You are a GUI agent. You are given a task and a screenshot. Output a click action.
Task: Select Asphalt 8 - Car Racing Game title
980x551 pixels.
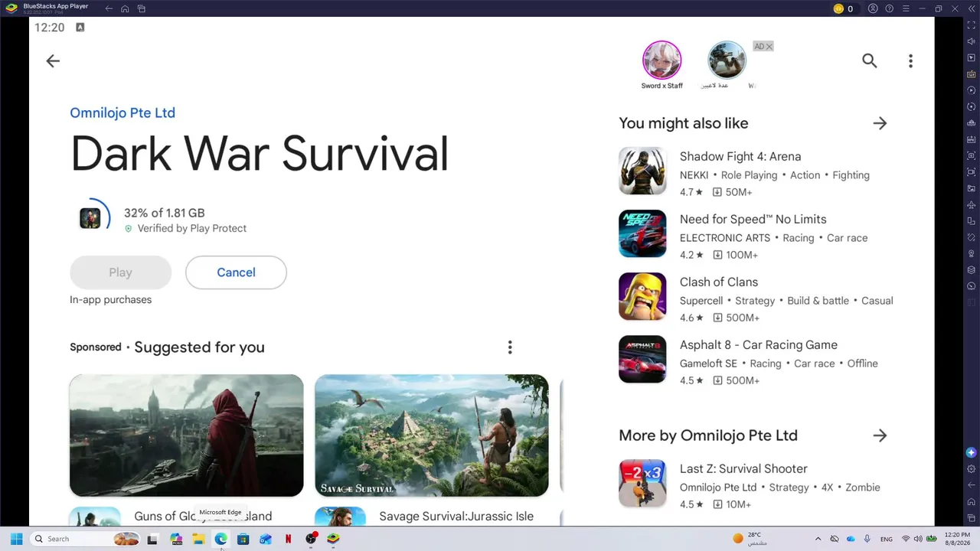coord(759,345)
